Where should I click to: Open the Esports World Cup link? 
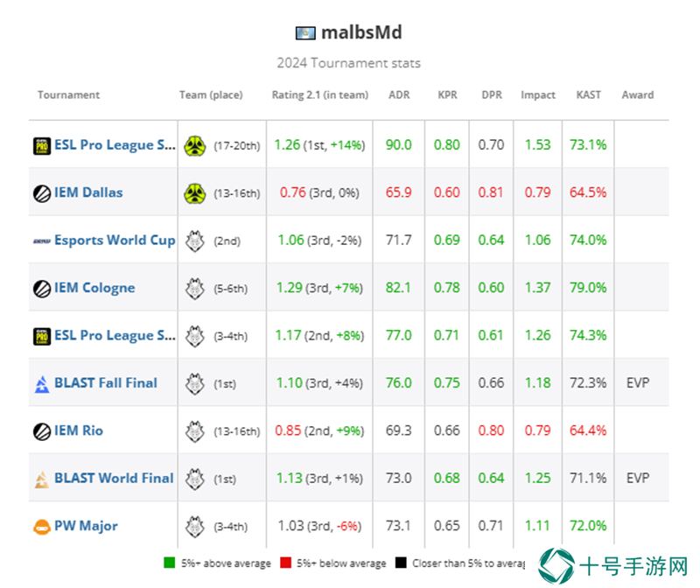pyautogui.click(x=115, y=241)
